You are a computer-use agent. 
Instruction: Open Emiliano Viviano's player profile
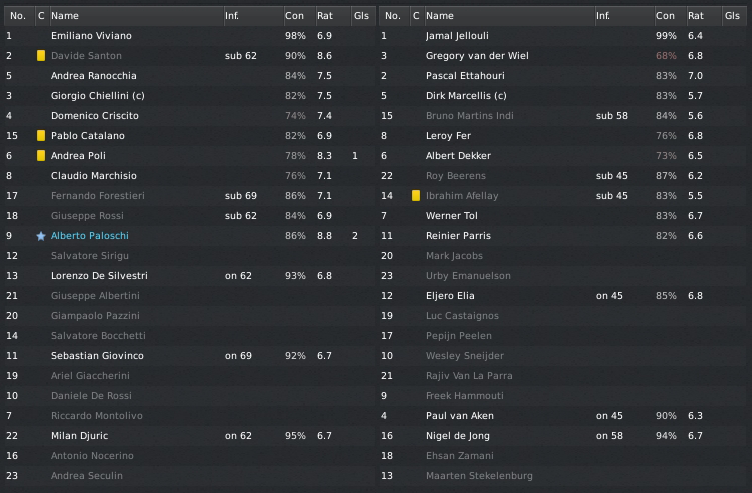click(x=91, y=36)
